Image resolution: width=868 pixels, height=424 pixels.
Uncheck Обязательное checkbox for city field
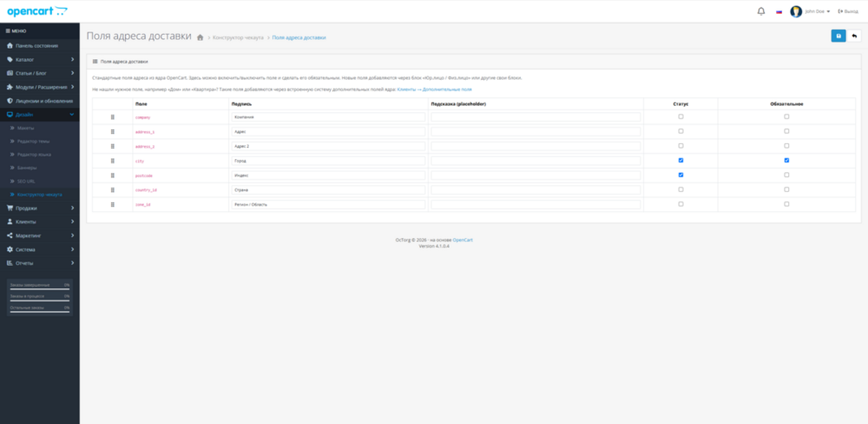pos(786,160)
